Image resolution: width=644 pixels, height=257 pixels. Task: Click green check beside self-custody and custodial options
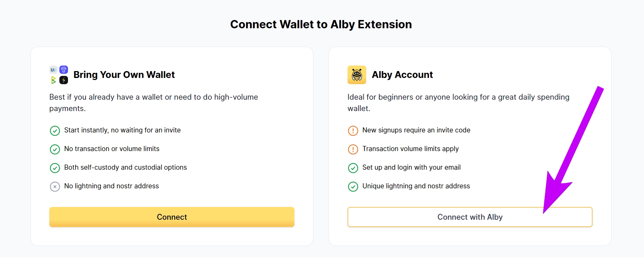[x=55, y=168]
